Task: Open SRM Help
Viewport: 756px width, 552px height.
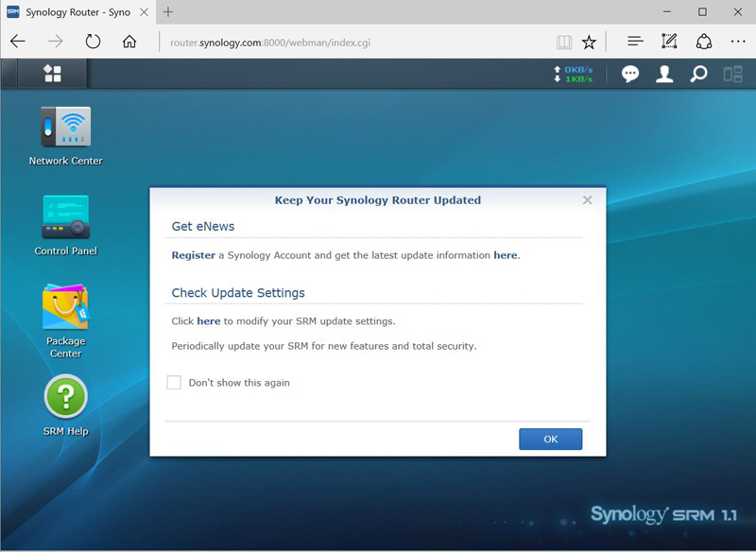Action: tap(65, 398)
